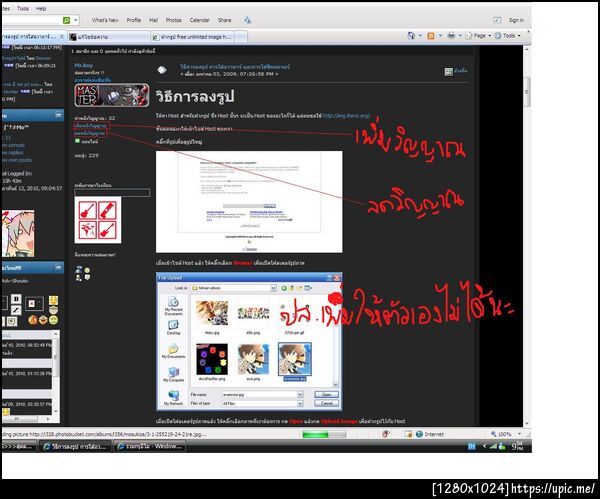Click the Internet security zone indicator

click(x=430, y=434)
